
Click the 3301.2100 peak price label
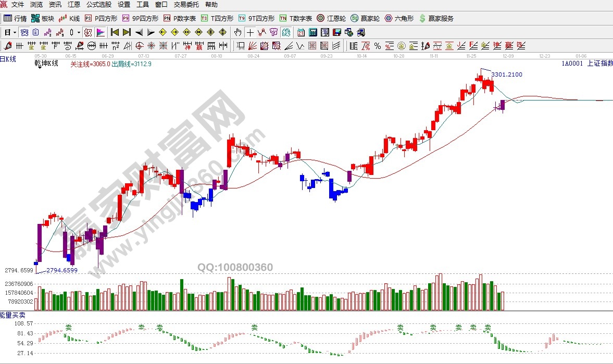pos(506,74)
